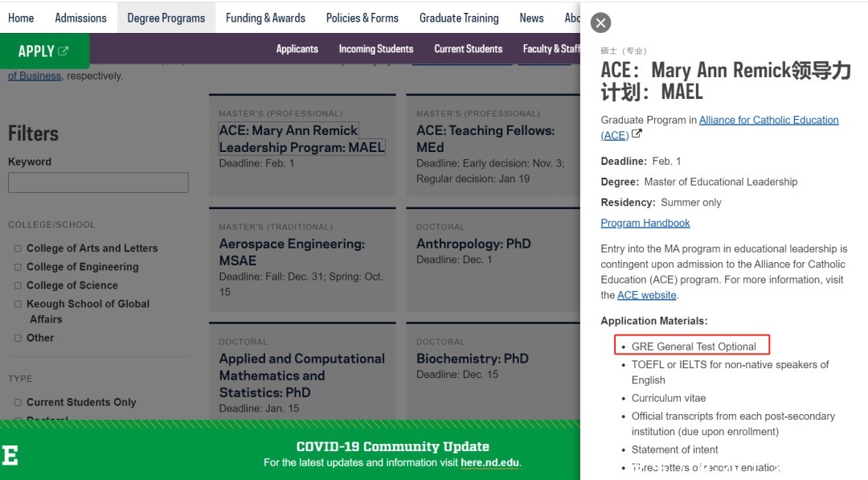Click the Keyword filter input field
The height and width of the screenshot is (480, 868).
(98, 182)
